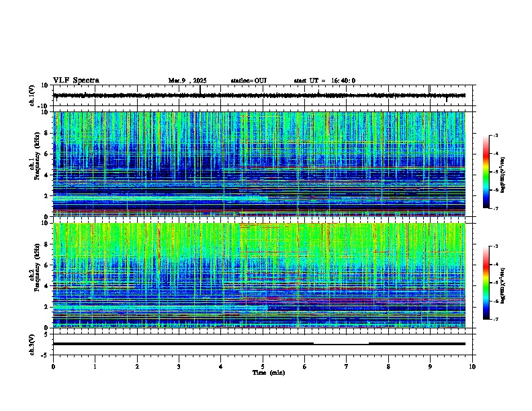Click the "-3" tick on ch.2 colorbar

495,246
